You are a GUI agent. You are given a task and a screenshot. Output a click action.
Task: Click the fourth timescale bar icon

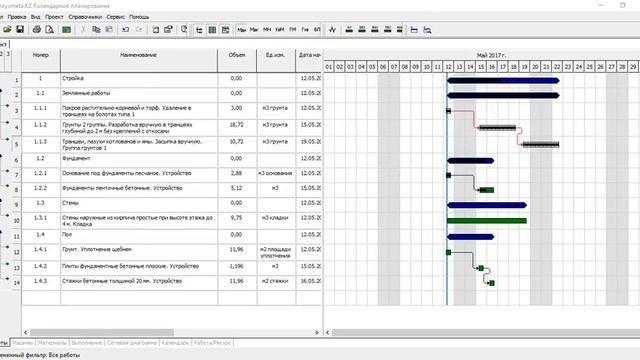pos(387,29)
